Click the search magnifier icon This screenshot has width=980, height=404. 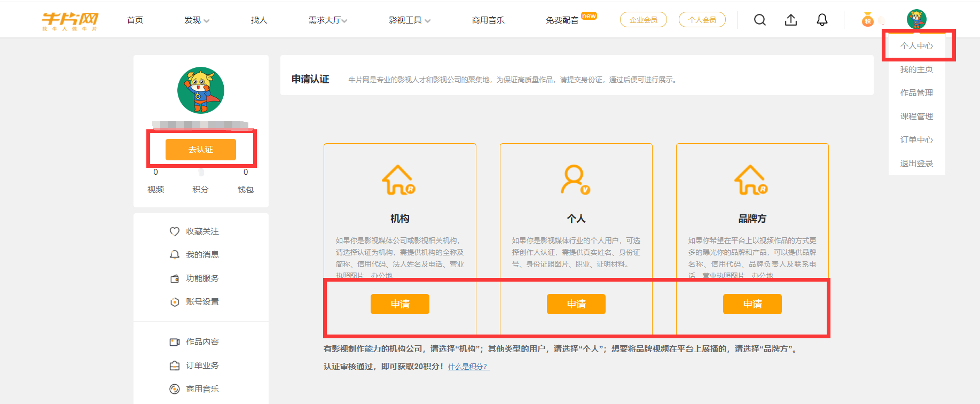[x=759, y=20]
